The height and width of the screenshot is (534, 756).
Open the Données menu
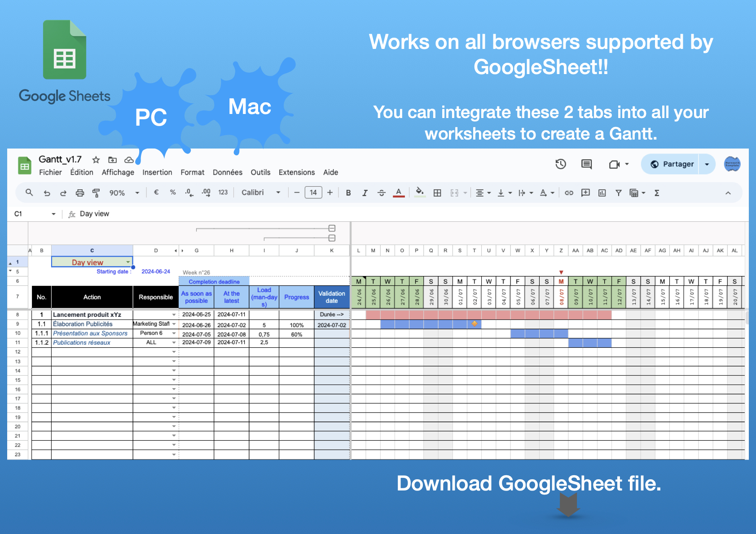228,172
